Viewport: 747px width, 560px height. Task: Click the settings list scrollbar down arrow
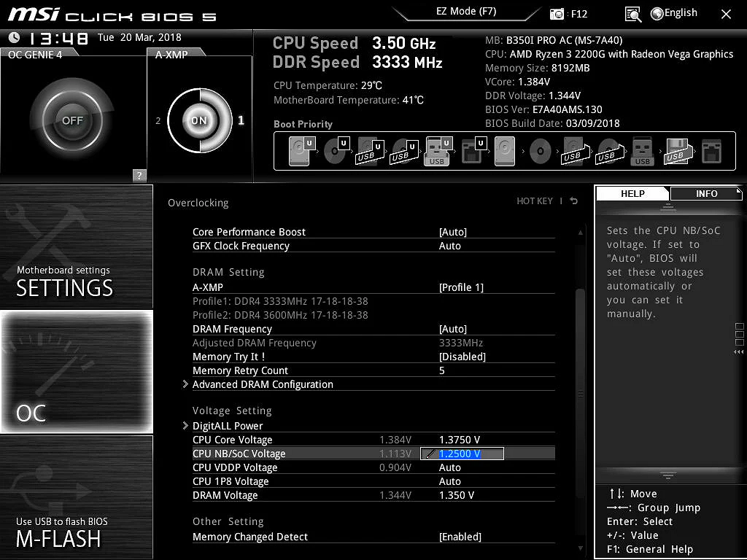click(580, 548)
